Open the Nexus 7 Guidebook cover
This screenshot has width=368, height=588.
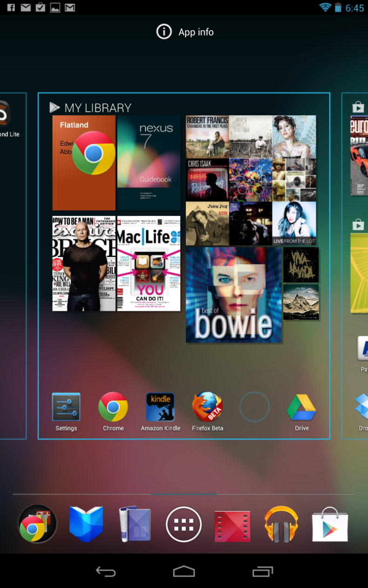(149, 163)
